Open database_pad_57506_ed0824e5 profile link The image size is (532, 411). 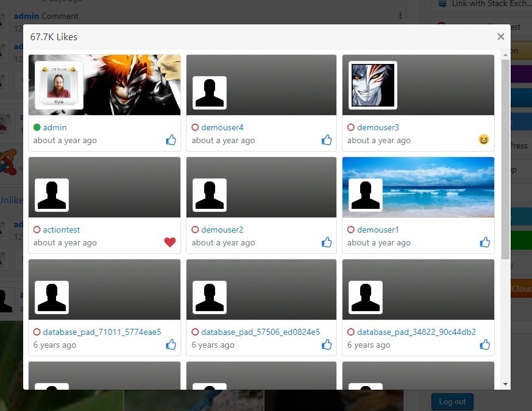261,332
